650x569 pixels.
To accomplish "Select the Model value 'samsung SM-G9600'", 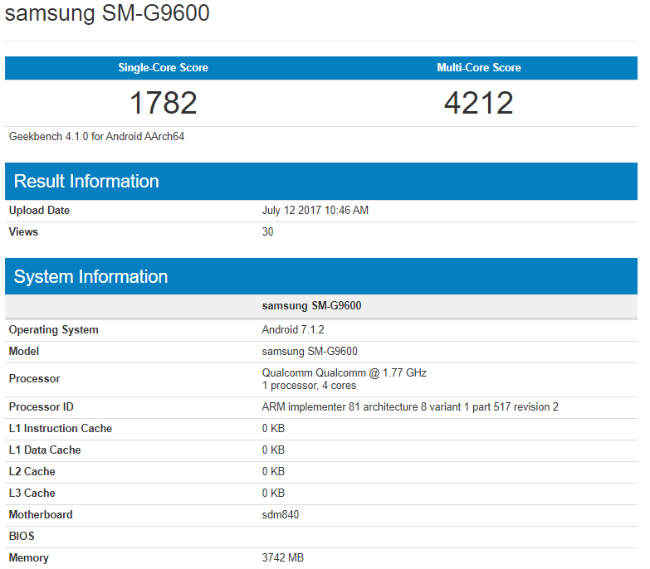I will (x=310, y=351).
